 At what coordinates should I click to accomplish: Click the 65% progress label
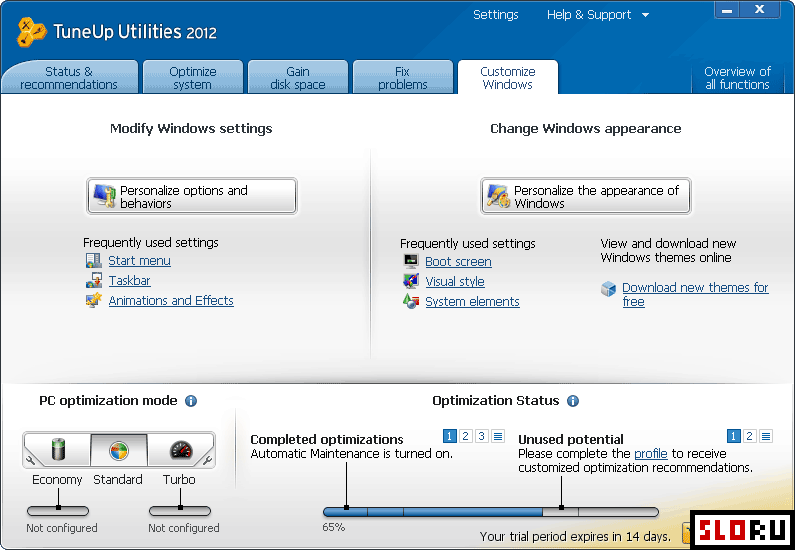point(334,527)
